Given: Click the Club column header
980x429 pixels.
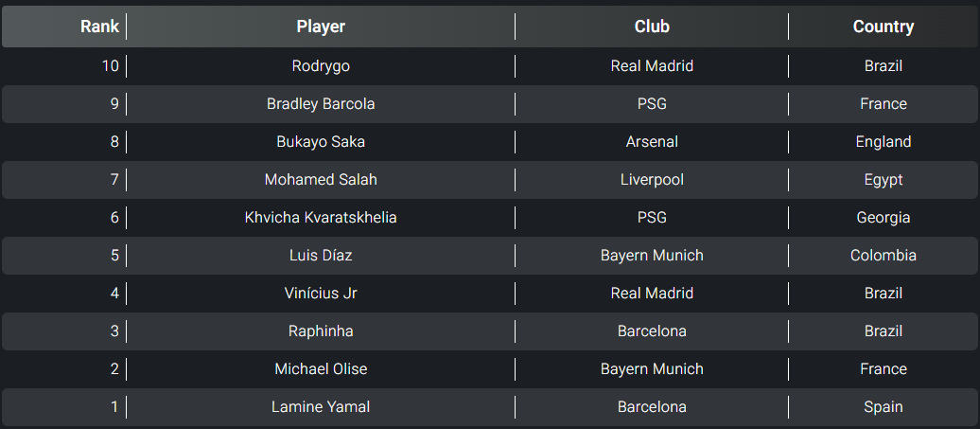Looking at the screenshot, I should [652, 27].
